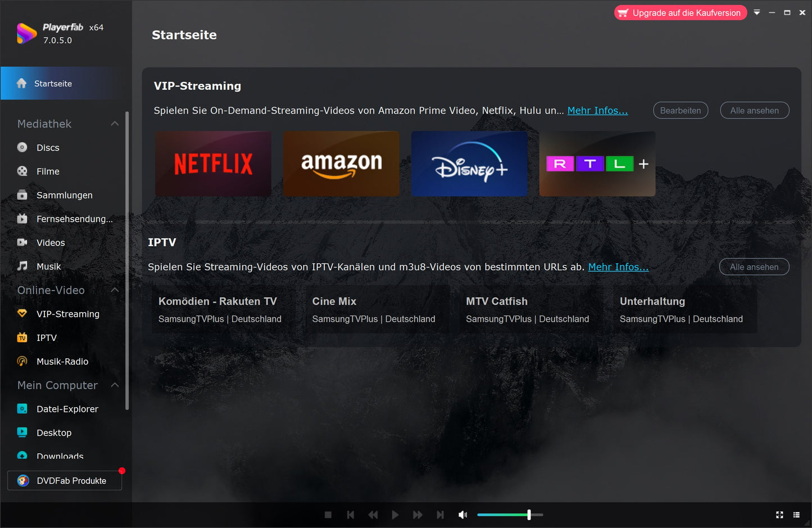Image resolution: width=812 pixels, height=528 pixels.
Task: Open the title bar dropdown menu arrow
Action: (757, 12)
